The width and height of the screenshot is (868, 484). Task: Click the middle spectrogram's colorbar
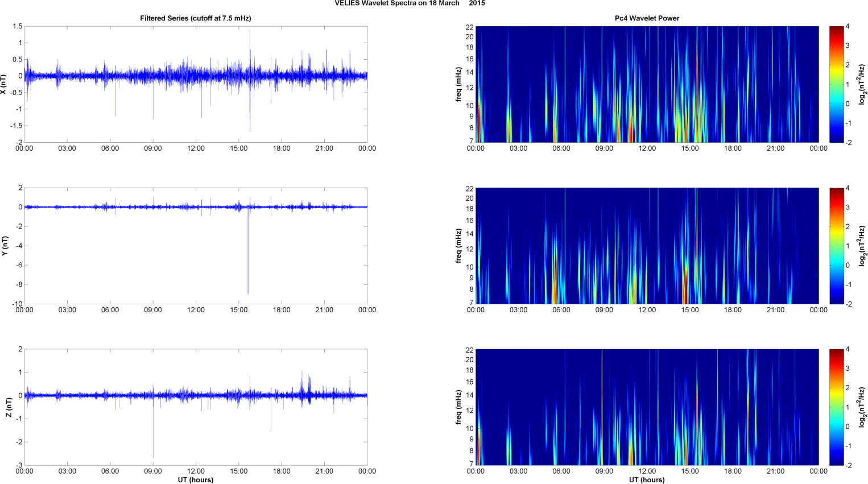(836, 246)
